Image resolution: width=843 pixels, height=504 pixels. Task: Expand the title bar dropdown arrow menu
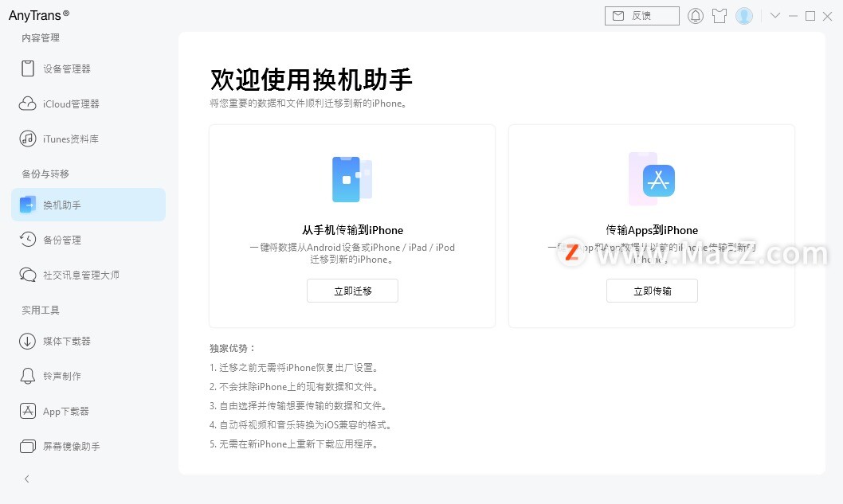774,16
